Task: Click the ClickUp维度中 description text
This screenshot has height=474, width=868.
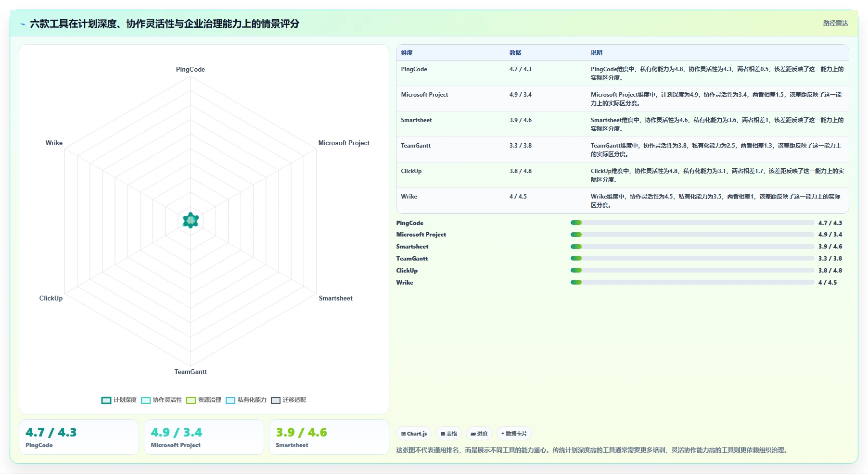Action: point(717,175)
